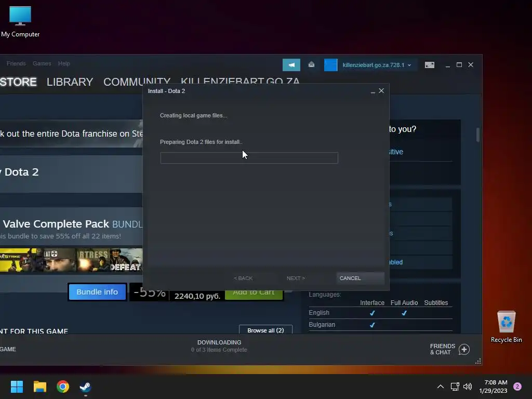Click the Steam window resize grip
The image size is (532, 399).
tap(478, 362)
